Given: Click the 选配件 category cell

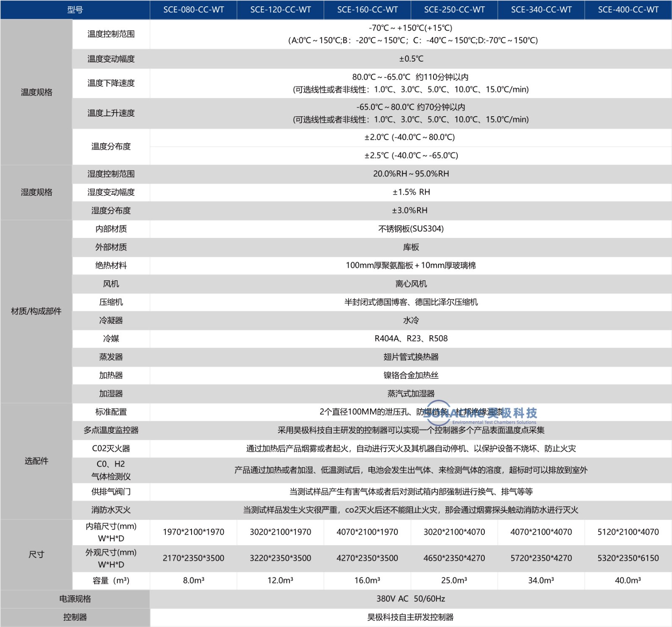Looking at the screenshot, I should pyautogui.click(x=37, y=461).
